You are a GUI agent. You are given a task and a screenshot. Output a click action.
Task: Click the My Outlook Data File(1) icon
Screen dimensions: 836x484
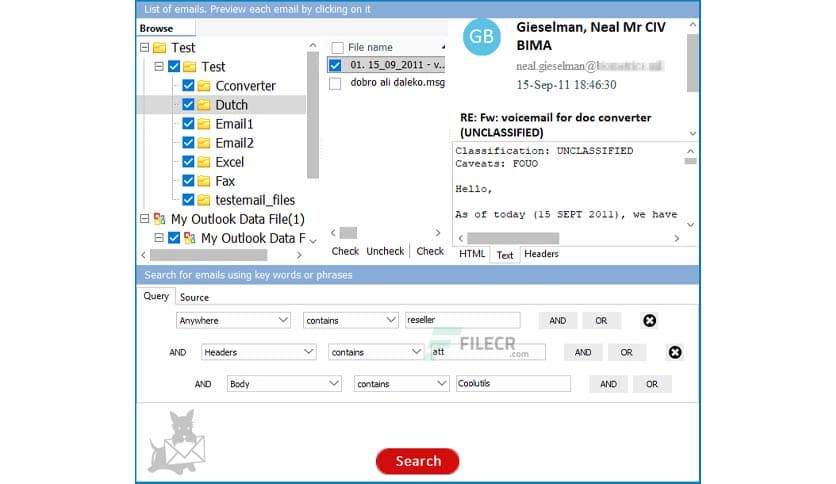[x=159, y=219]
